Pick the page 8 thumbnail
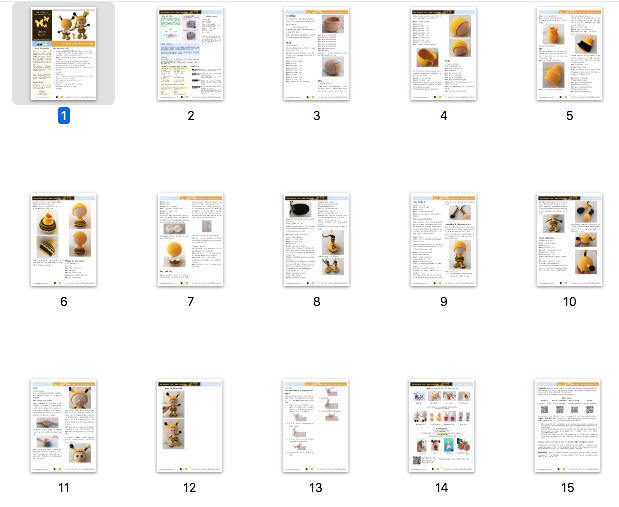Image resolution: width=619 pixels, height=507 pixels. 316,240
